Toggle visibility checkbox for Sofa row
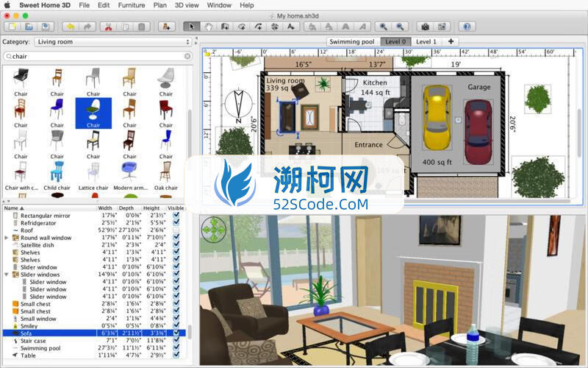This screenshot has height=368, width=588. 176,333
